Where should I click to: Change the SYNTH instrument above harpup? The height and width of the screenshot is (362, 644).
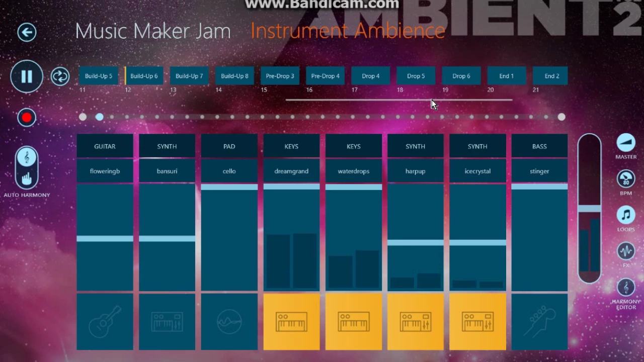pyautogui.click(x=416, y=146)
